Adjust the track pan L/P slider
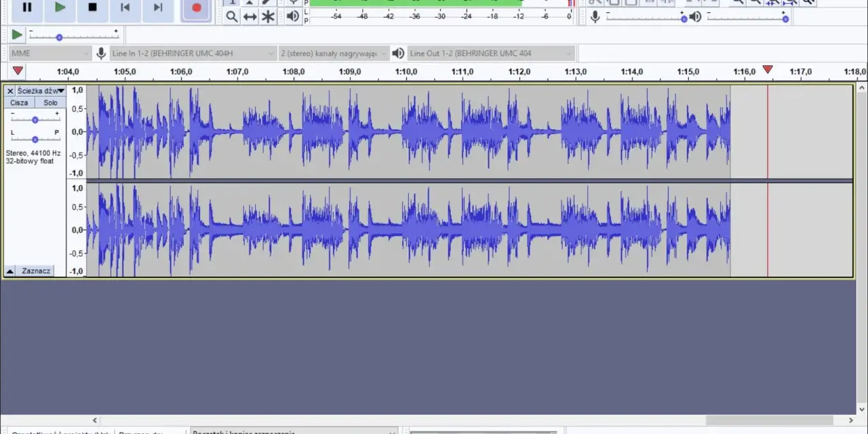Image resolution: width=868 pixels, height=434 pixels. 35,138
